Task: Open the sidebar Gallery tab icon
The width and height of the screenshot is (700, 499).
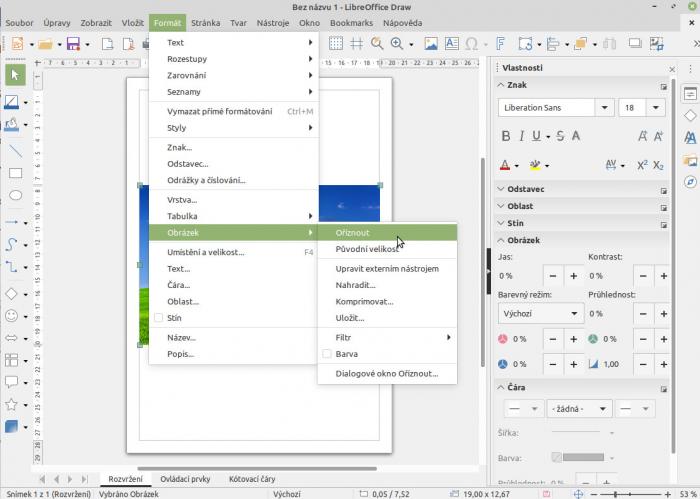Action: click(690, 160)
